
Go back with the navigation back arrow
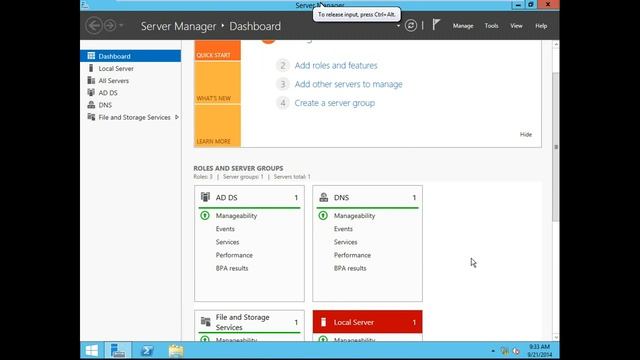tap(93, 26)
